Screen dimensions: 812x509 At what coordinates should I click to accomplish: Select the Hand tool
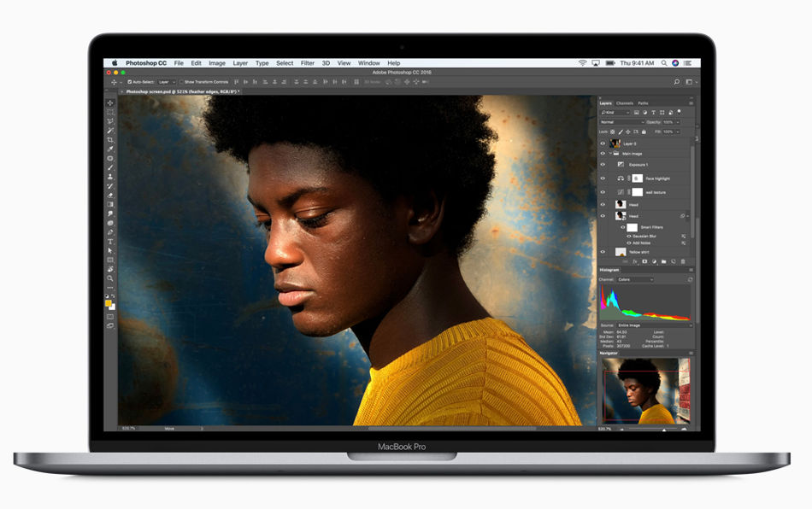pyautogui.click(x=109, y=270)
